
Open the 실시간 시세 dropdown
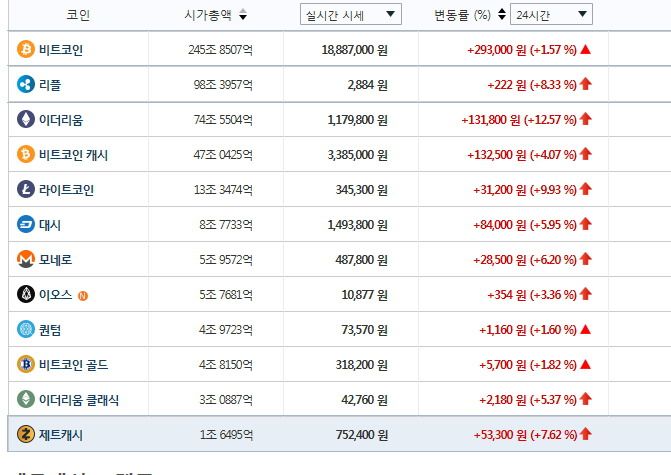point(350,15)
